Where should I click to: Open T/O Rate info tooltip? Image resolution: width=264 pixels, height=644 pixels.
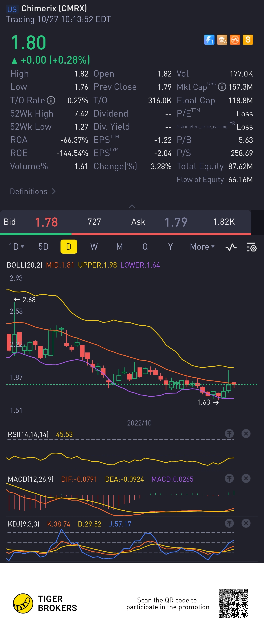click(51, 100)
